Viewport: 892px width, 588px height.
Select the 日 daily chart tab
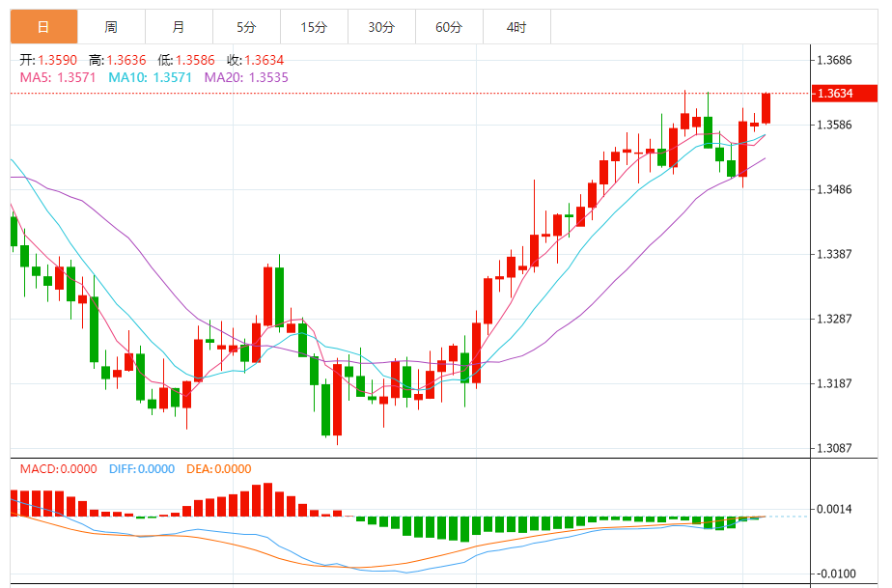click(x=43, y=27)
